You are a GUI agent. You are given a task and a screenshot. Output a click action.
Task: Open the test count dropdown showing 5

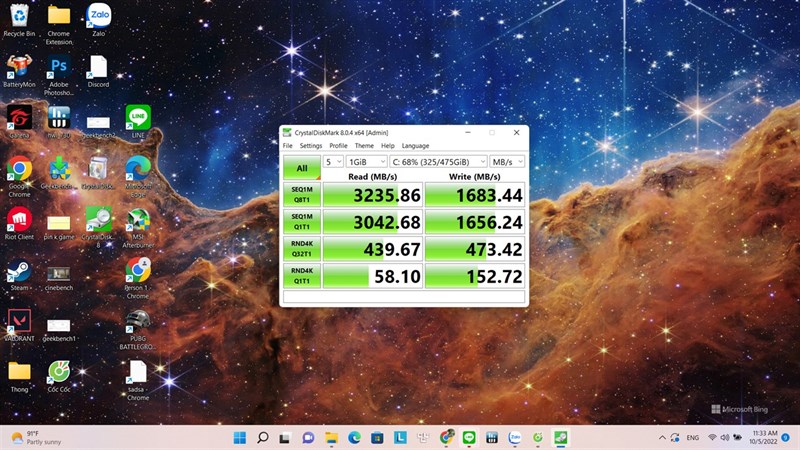[333, 162]
